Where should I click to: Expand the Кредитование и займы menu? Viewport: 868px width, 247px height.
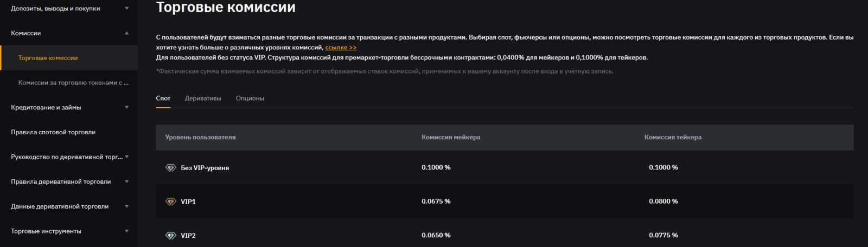coord(126,107)
